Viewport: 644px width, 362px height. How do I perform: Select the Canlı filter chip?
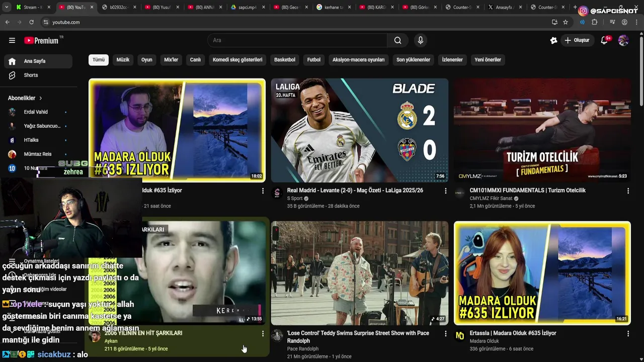coord(195,59)
